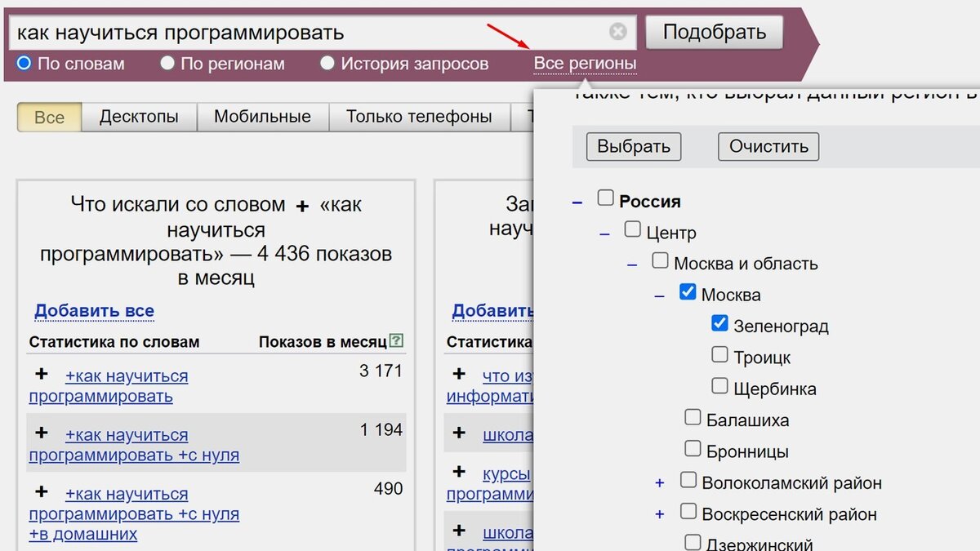Click the «Подобрать» button
This screenshot has width=980, height=551.
pos(715,31)
